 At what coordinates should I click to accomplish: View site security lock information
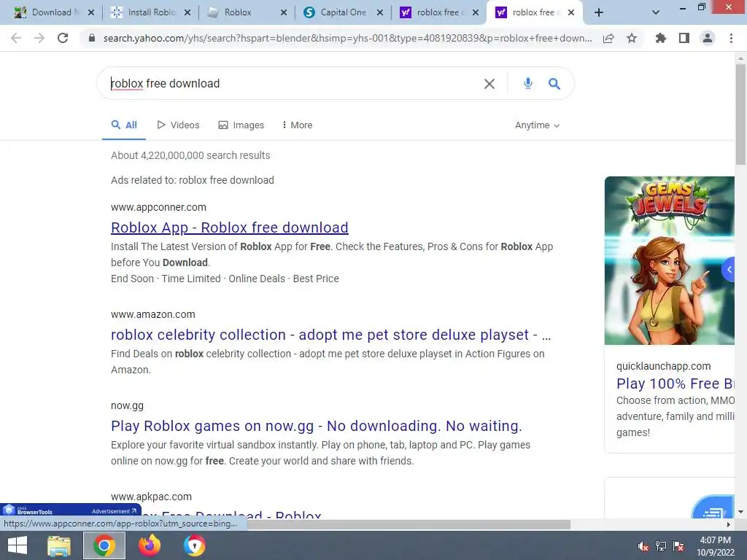click(x=92, y=38)
